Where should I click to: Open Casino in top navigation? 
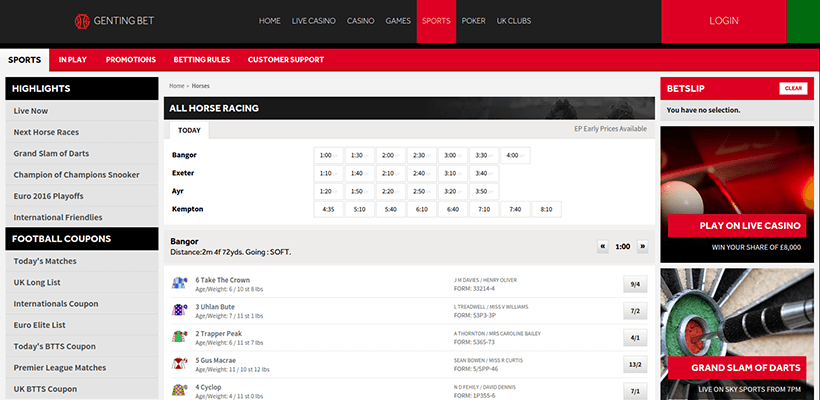point(360,21)
